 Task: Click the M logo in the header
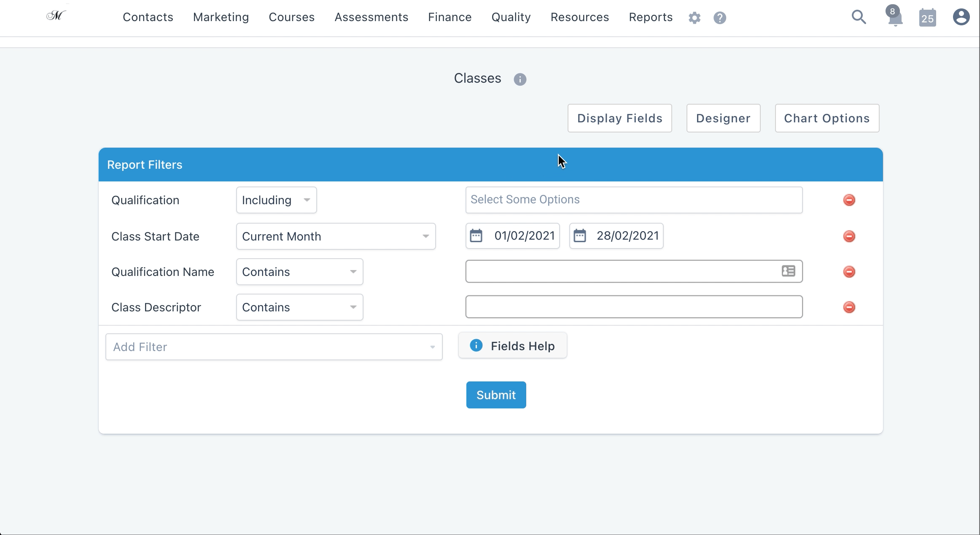[x=56, y=16]
